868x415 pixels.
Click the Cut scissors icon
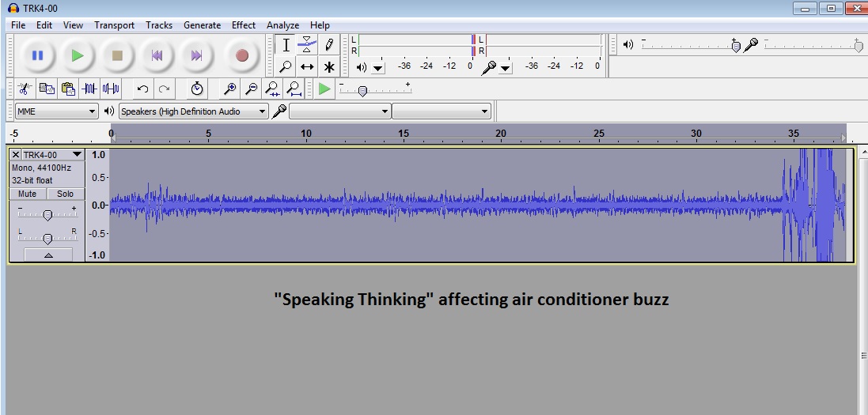pyautogui.click(x=25, y=89)
